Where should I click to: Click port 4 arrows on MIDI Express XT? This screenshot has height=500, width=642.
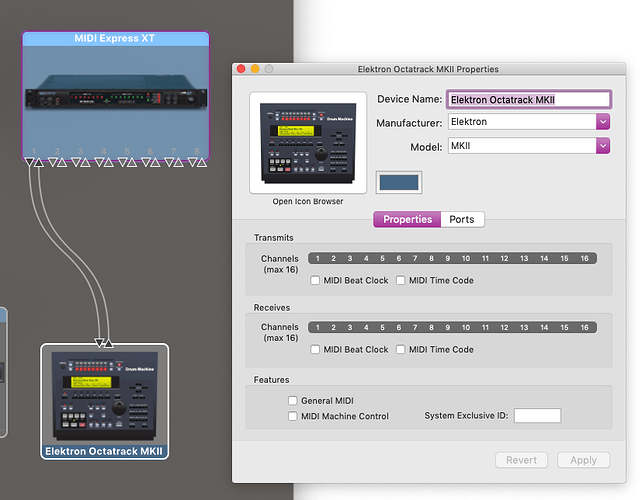pos(104,161)
